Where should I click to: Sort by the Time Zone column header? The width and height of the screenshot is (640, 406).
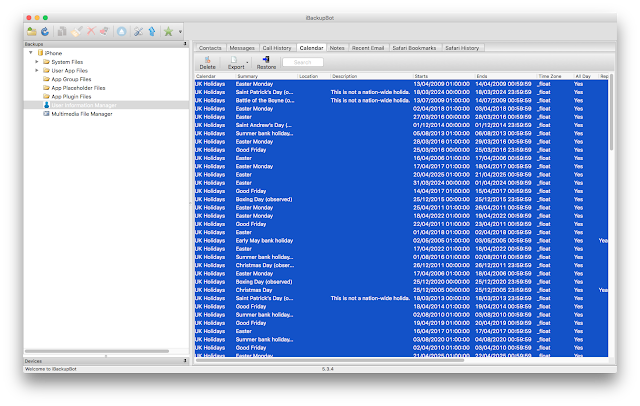pos(555,76)
